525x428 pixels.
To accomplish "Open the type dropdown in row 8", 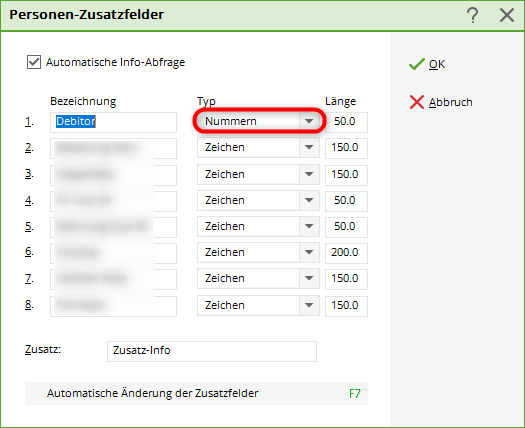I will coord(309,305).
